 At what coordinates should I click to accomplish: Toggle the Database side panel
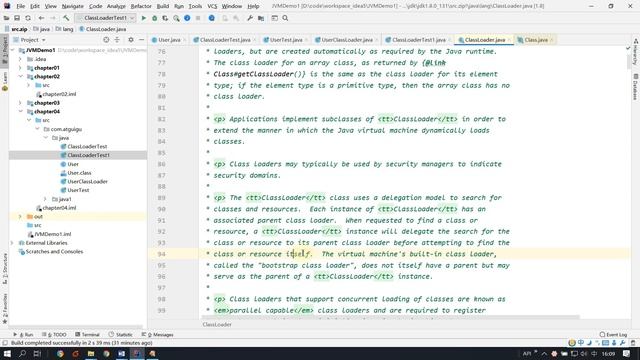(x=636, y=87)
